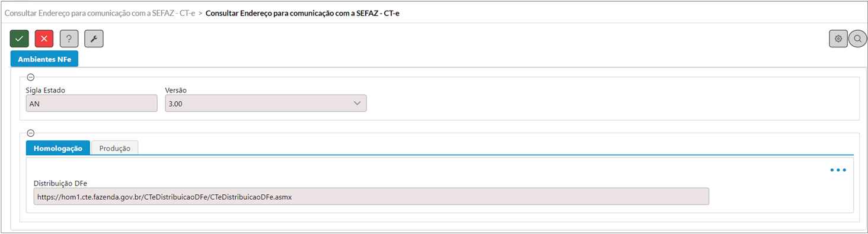Select the Homologação tab
868x234 pixels.
tap(58, 148)
